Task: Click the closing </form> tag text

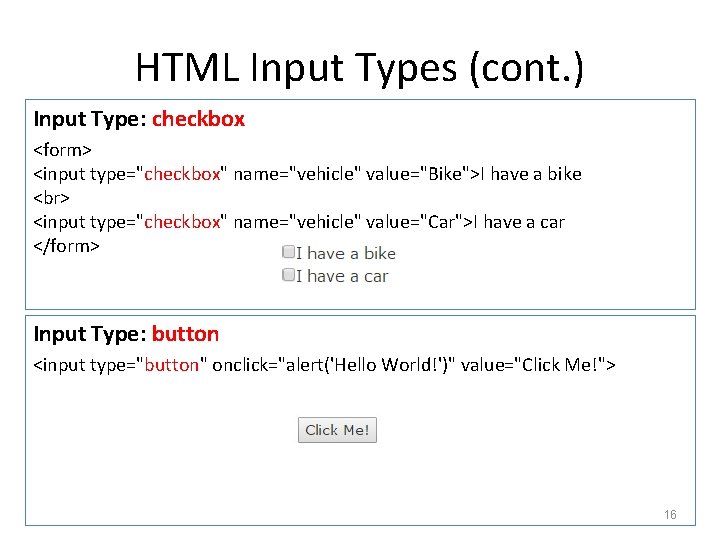Action: (x=67, y=246)
